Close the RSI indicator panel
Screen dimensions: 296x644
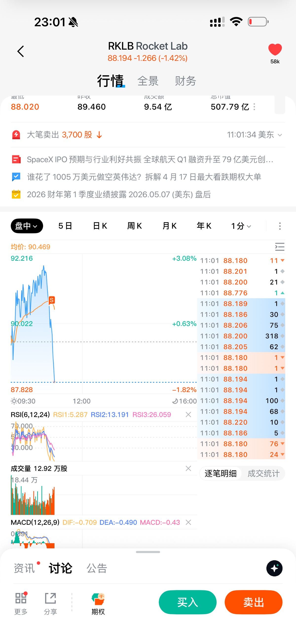pyautogui.click(x=188, y=415)
